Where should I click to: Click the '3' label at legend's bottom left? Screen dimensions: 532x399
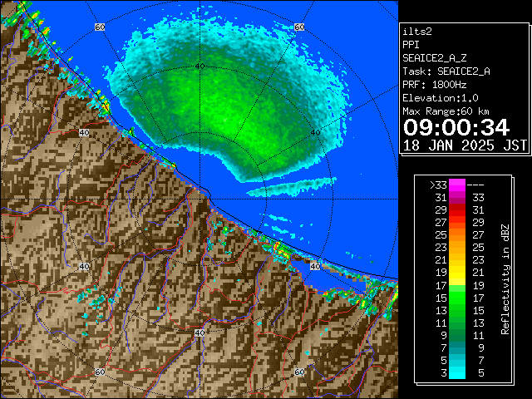pos(444,373)
